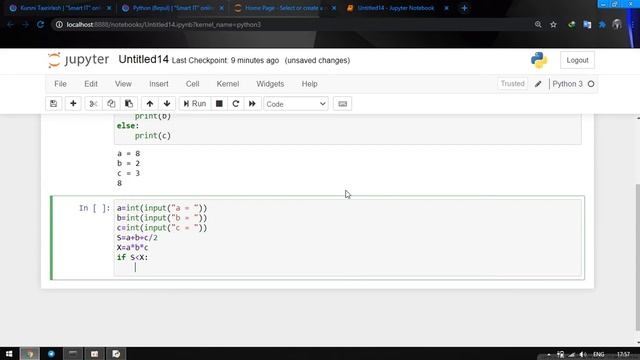The height and width of the screenshot is (360, 640).
Task: Move selected cell down arrow
Action: click(x=167, y=104)
